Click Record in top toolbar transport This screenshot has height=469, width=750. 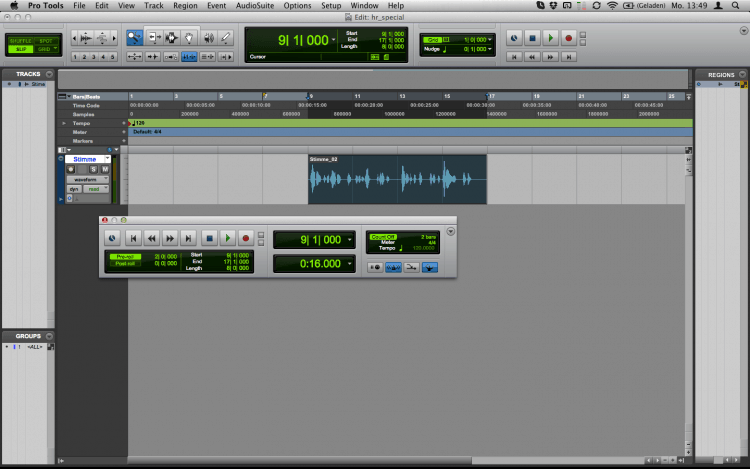(568, 38)
